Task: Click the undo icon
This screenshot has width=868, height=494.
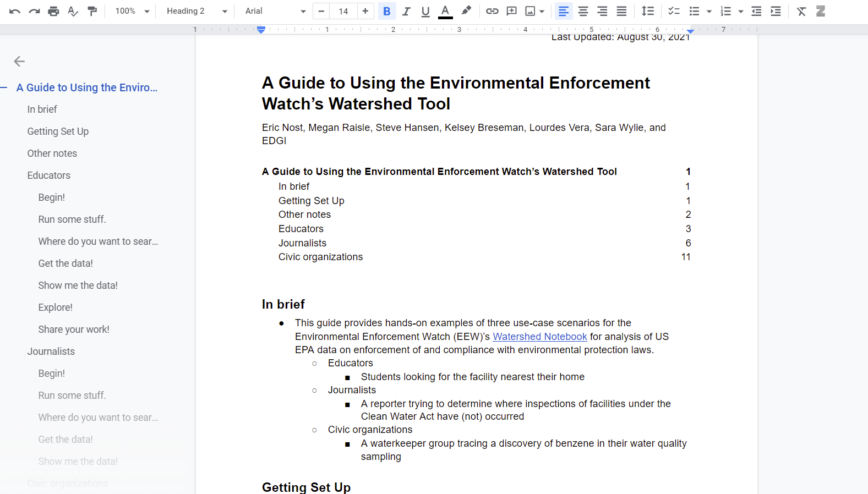Action: pos(15,11)
